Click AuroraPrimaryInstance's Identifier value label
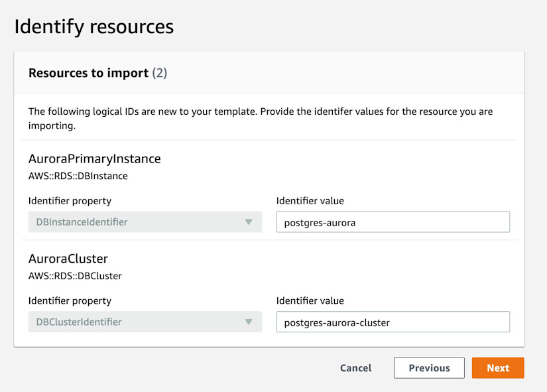This screenshot has width=547, height=392. (310, 201)
